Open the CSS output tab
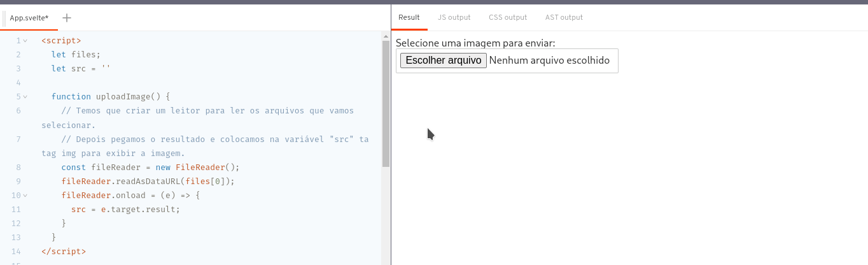This screenshot has height=265, width=868. tap(508, 17)
